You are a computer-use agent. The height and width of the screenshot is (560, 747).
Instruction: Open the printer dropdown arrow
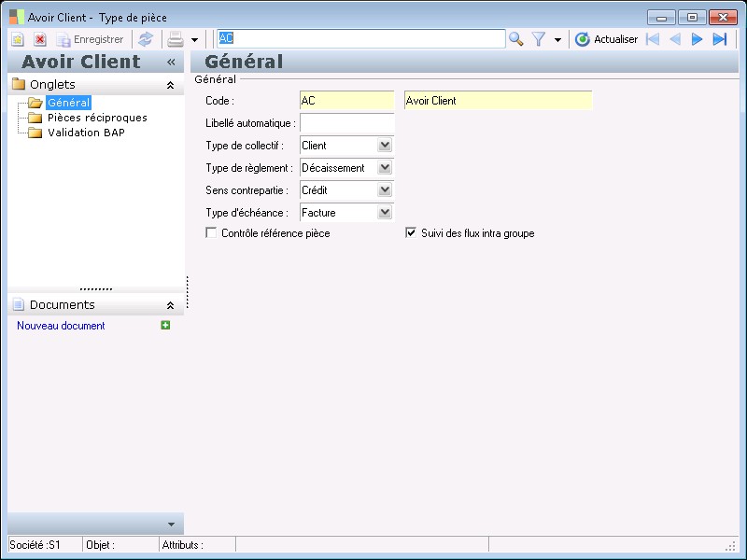click(x=194, y=39)
